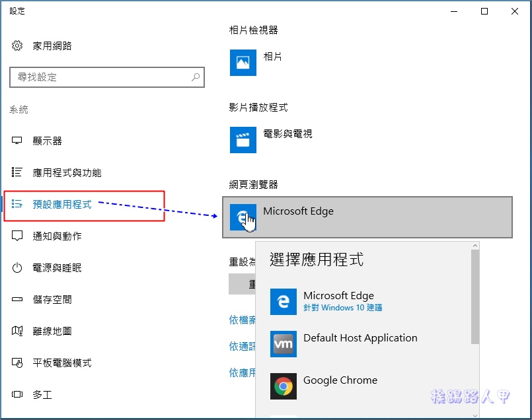Select the Default Host Application vm icon
The image size is (532, 420).
point(284,344)
